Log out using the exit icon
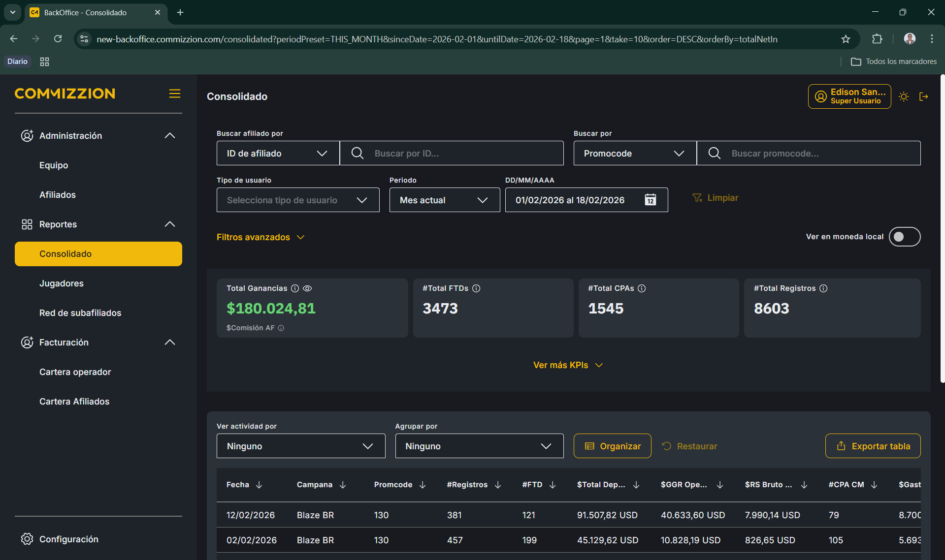 [924, 96]
